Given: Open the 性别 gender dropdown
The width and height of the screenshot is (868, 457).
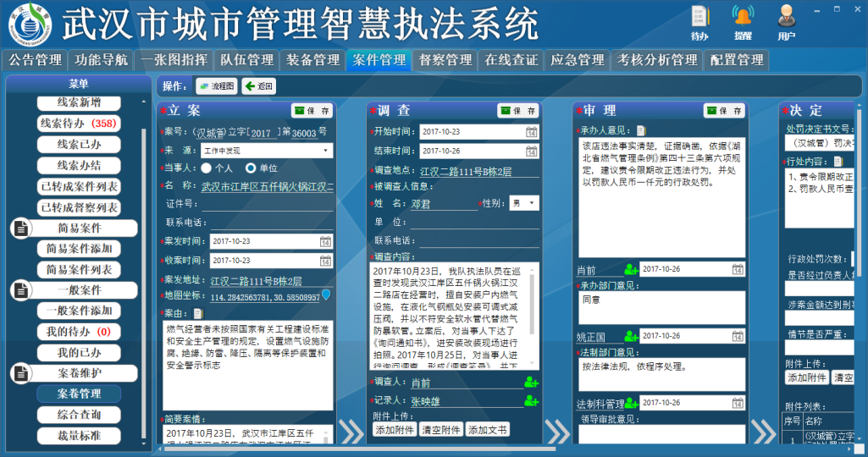Looking at the screenshot, I should (x=523, y=203).
